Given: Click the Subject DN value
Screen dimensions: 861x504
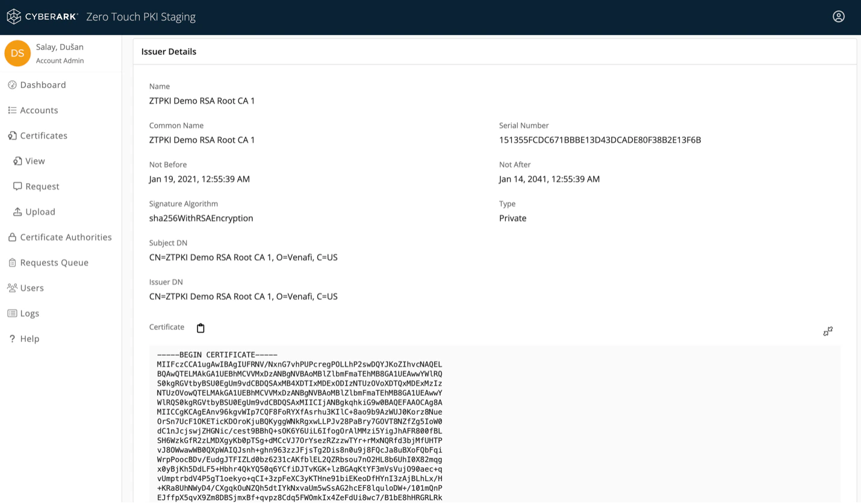Looking at the screenshot, I should click(243, 257).
